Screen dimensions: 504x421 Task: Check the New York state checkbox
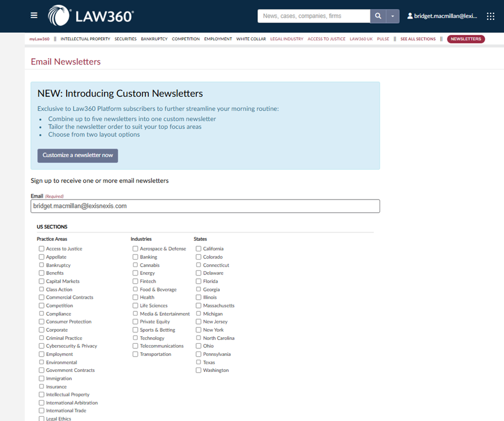tap(199, 330)
